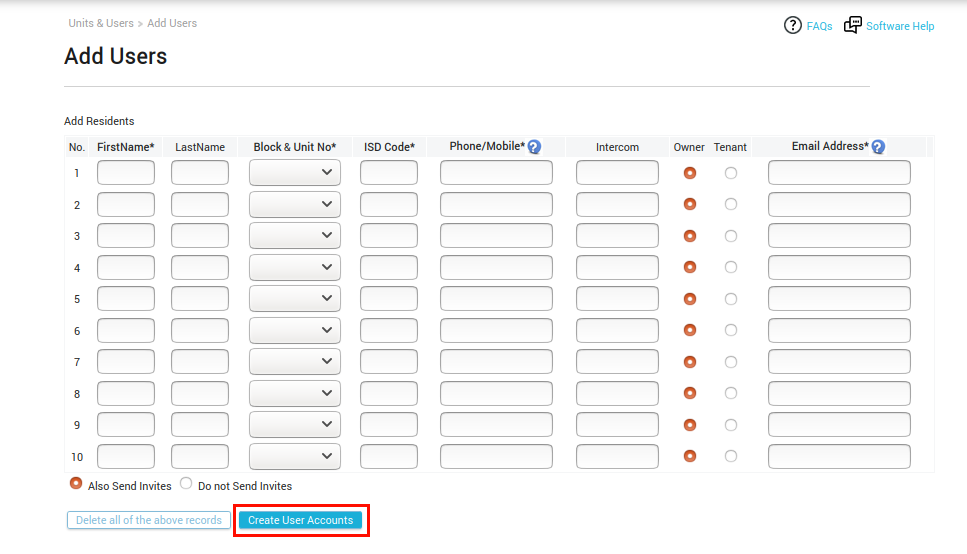967x554 pixels.
Task: Go to Units & Users breadcrumb
Action: 101,23
